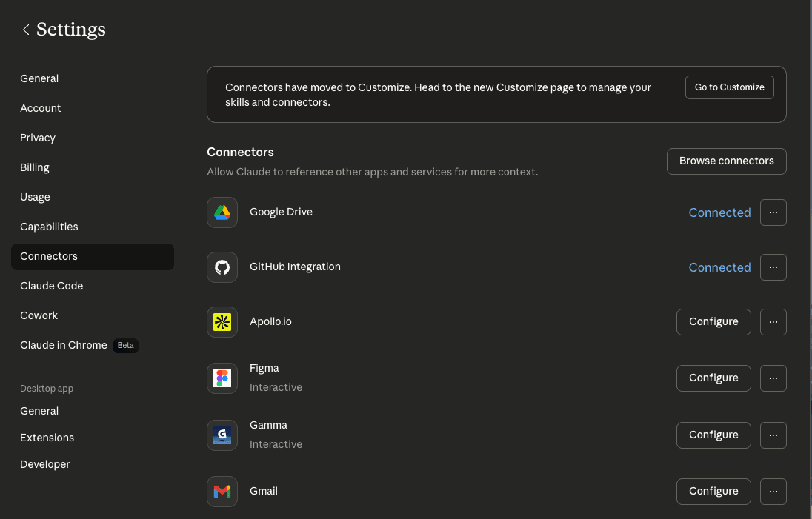812x519 pixels.
Task: Open the overflow menu for Gmail
Action: click(773, 491)
